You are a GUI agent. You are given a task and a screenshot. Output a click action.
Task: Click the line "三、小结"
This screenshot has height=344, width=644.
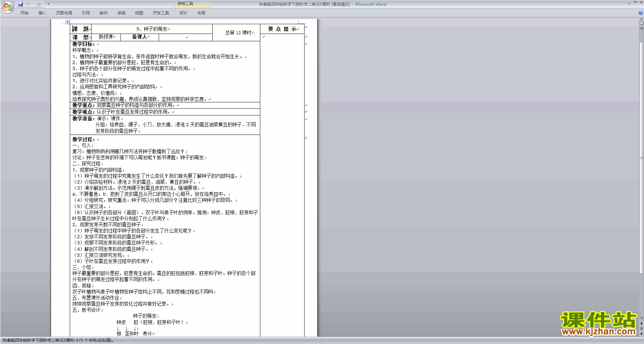pos(82,267)
